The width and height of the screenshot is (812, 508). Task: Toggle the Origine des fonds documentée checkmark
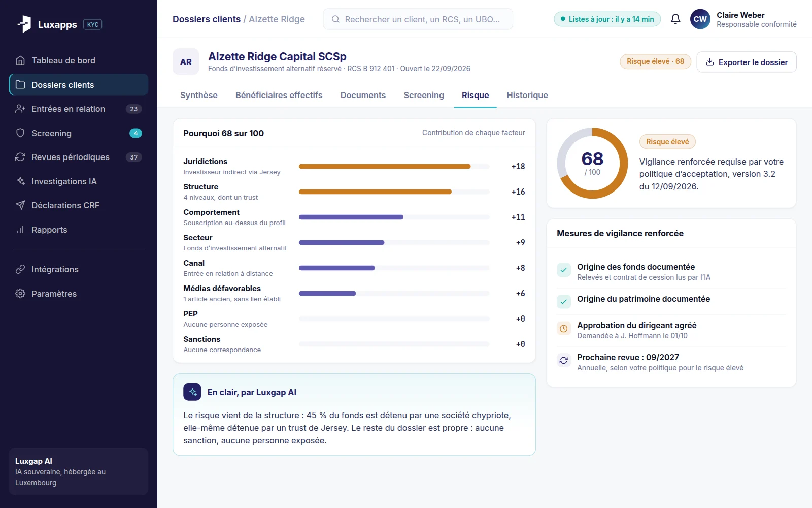(564, 270)
